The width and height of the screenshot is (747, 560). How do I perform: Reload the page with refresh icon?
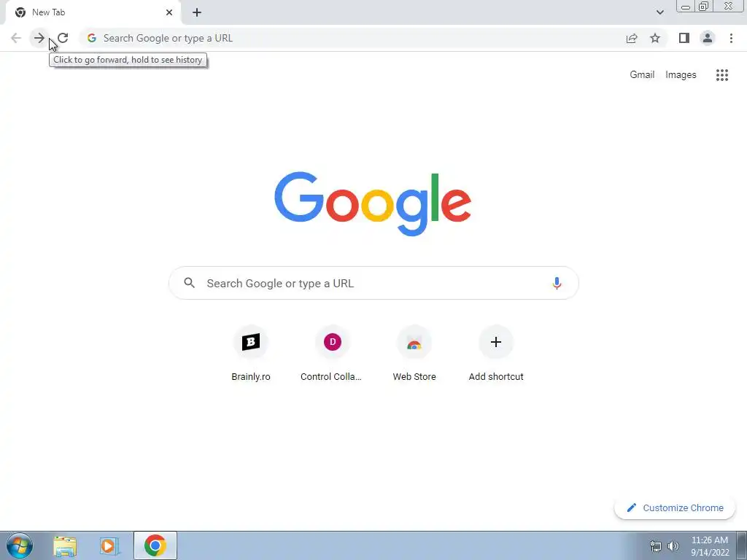point(63,38)
